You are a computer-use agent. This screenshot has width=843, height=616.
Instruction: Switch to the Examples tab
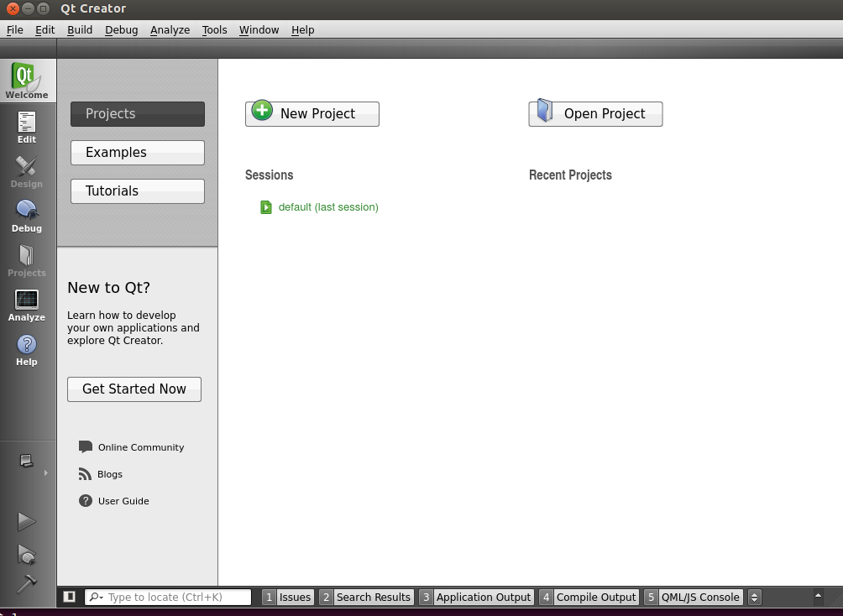point(138,153)
